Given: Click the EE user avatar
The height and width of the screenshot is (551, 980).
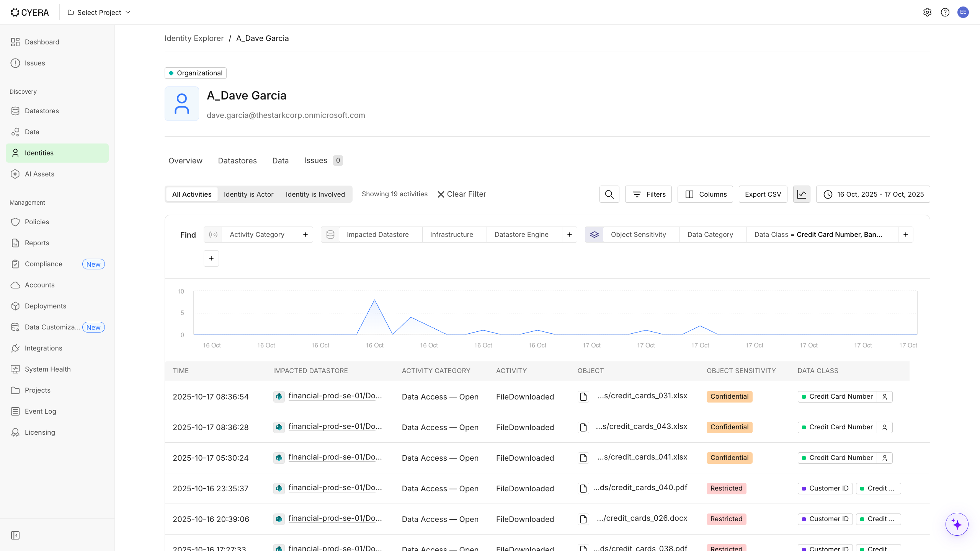Looking at the screenshot, I should [x=963, y=12].
